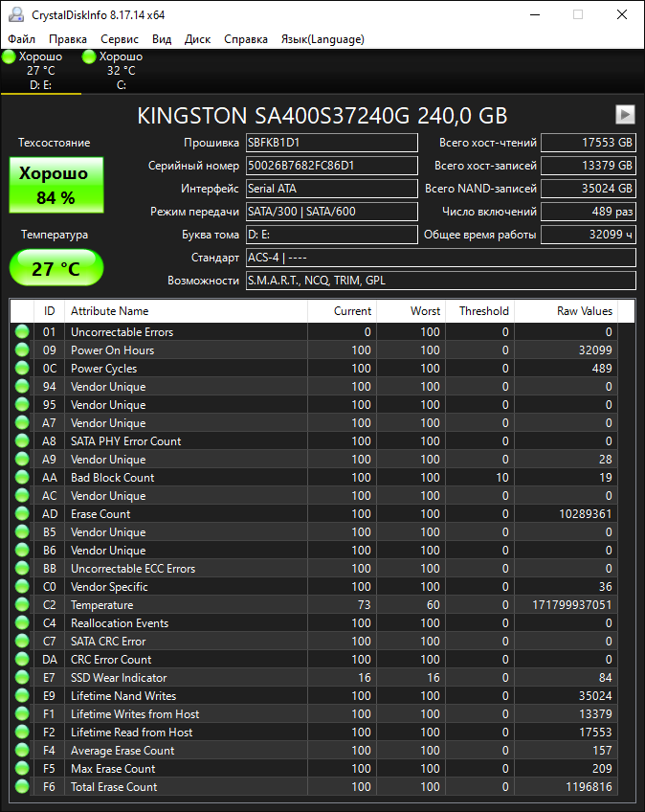645x812 pixels.
Task: Open the Вид menu
Action: [x=162, y=39]
